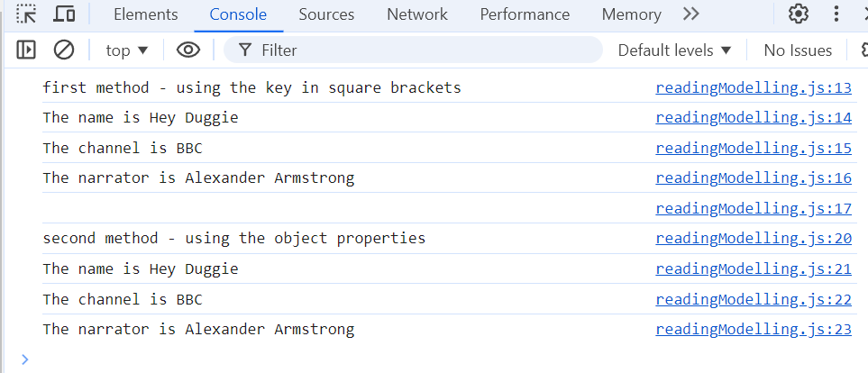Open DevTools settings gear
Image resolution: width=868 pixels, height=373 pixels.
(799, 14)
